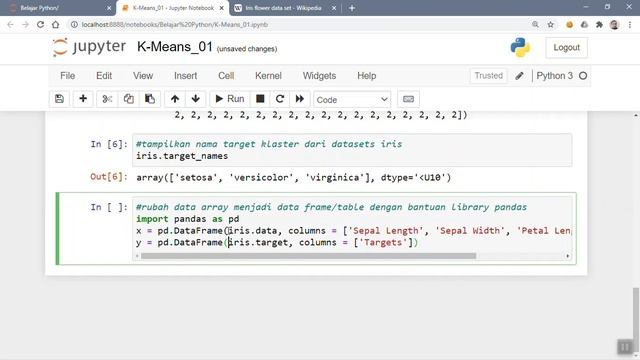Viewport: 640px width, 360px height.
Task: Rename notebook by clicking K-Means_01 title
Action: coord(175,47)
